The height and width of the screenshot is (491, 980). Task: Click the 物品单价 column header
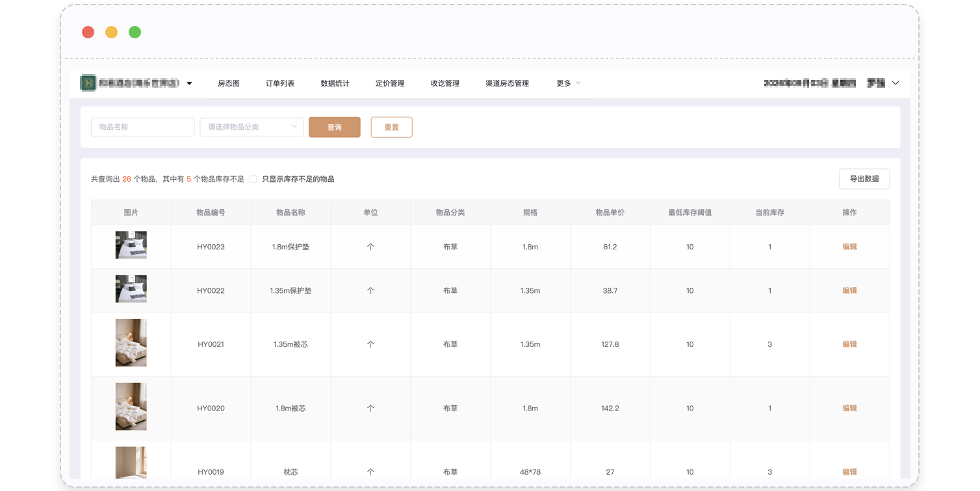[x=610, y=212]
